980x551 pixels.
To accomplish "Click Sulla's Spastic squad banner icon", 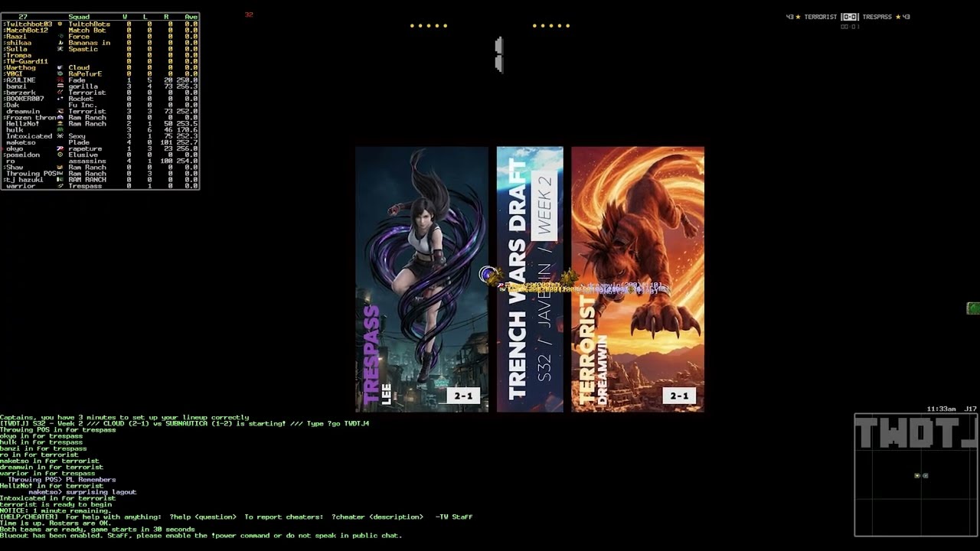I will (x=60, y=49).
